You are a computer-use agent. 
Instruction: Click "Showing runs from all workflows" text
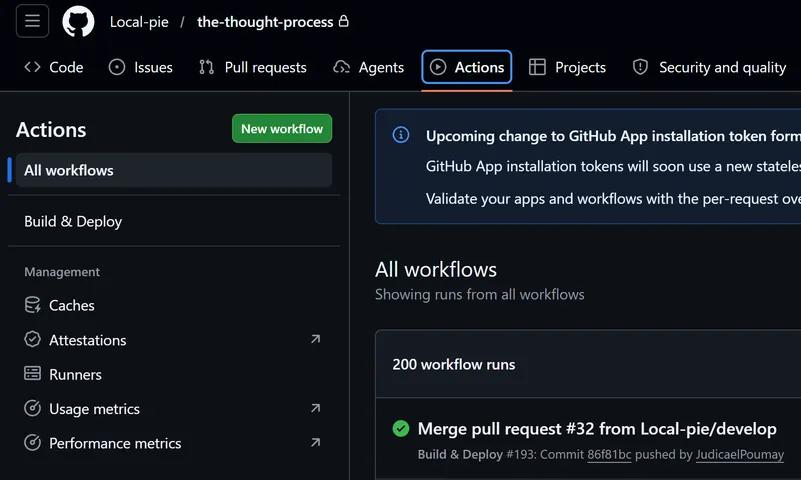[x=480, y=294]
